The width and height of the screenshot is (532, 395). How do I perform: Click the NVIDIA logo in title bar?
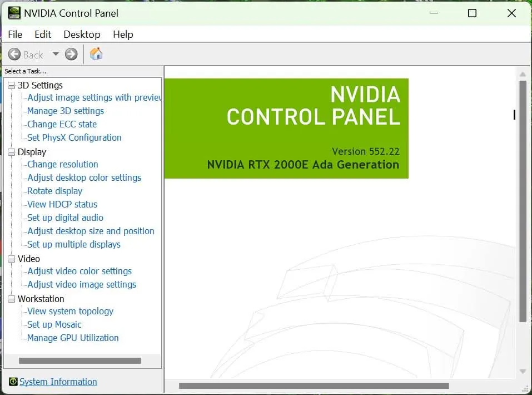coord(14,13)
